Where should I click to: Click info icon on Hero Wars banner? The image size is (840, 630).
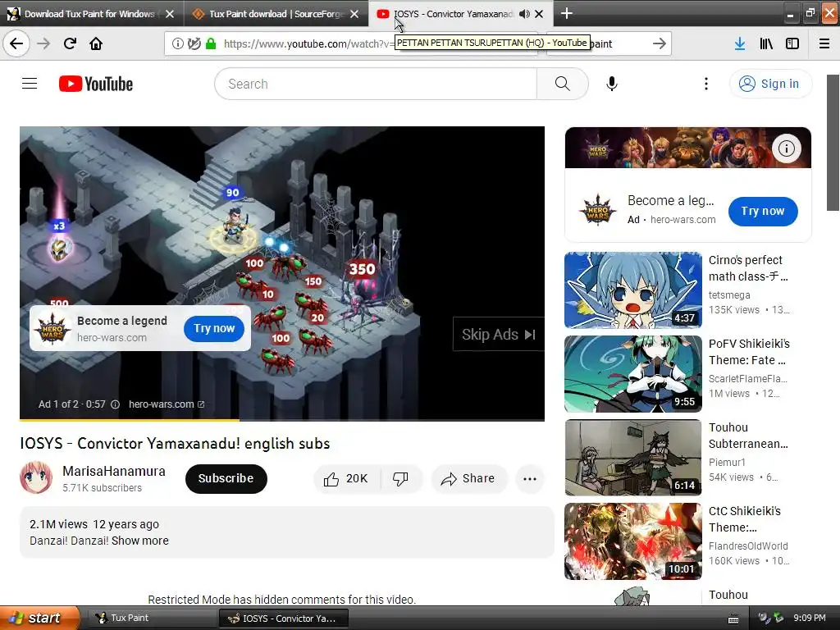(787, 148)
